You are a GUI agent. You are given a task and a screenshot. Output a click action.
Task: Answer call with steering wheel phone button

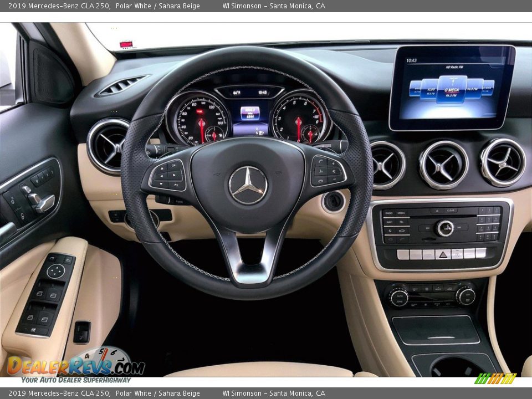321,161
